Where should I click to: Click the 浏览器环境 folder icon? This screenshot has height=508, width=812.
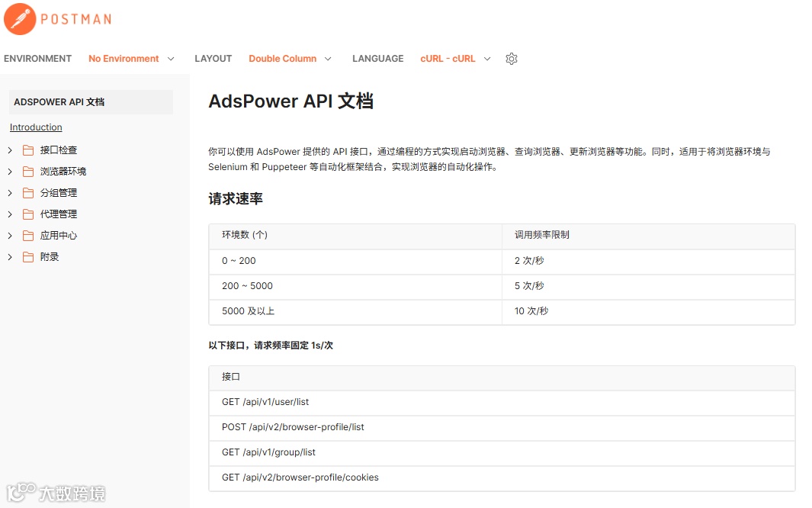(x=28, y=172)
